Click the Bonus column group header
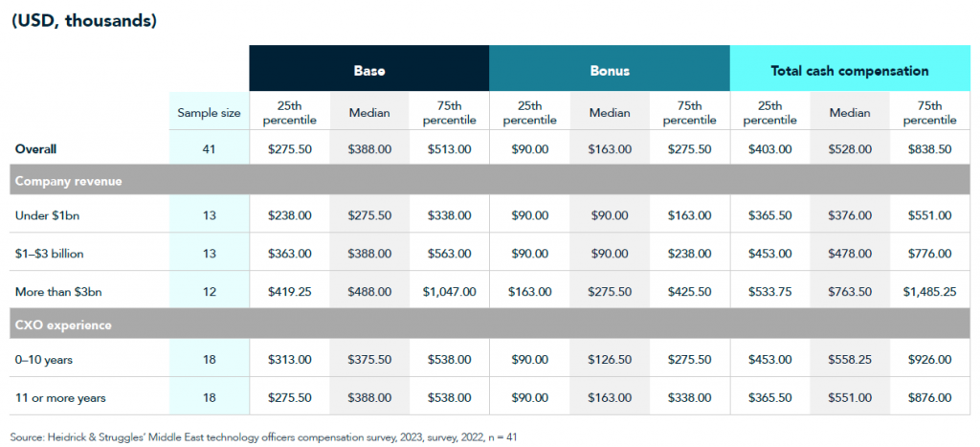 [610, 70]
